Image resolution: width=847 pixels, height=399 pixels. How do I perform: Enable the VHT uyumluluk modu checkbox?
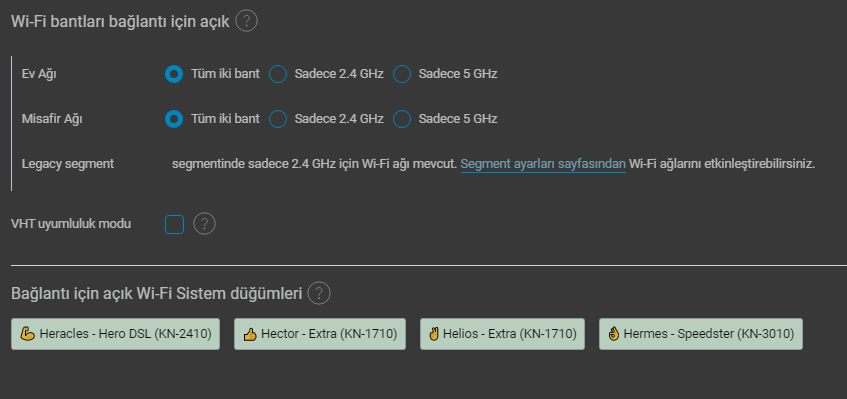(174, 224)
